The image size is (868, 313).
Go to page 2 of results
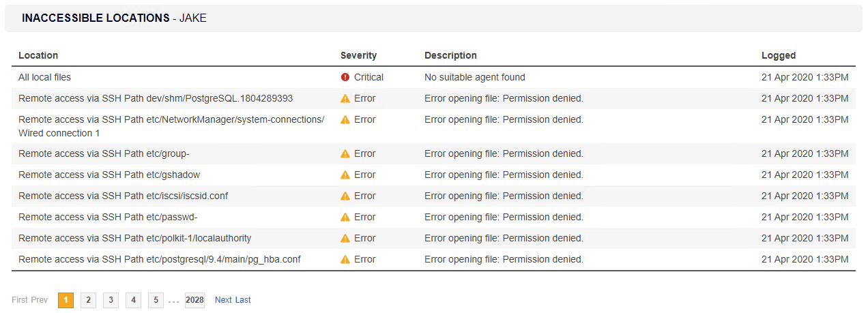(88, 300)
